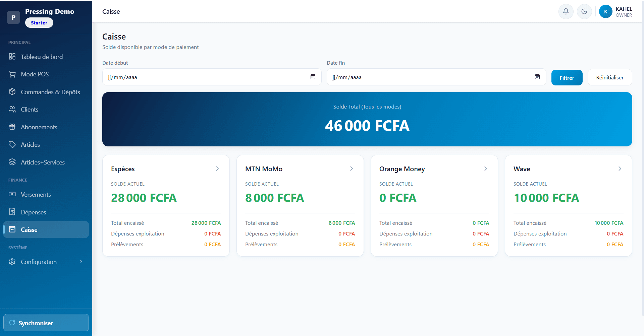This screenshot has height=336, width=644.
Task: Open the Mode POS menu item
Action: [x=46, y=74]
